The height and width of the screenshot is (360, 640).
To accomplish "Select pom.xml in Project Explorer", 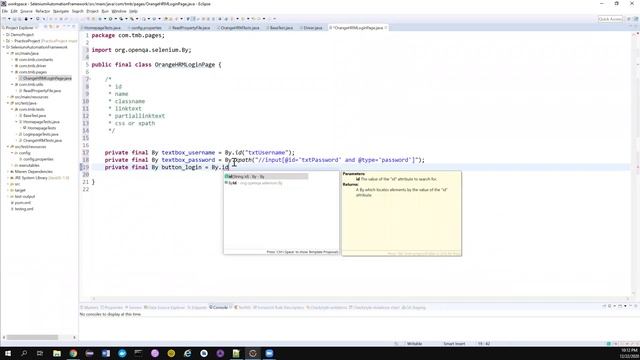I will pos(22,202).
